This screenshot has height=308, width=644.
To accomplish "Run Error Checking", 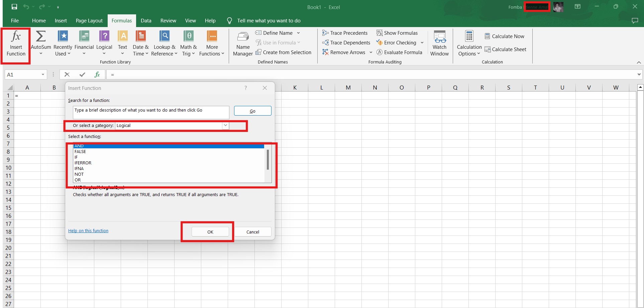I will (396, 42).
